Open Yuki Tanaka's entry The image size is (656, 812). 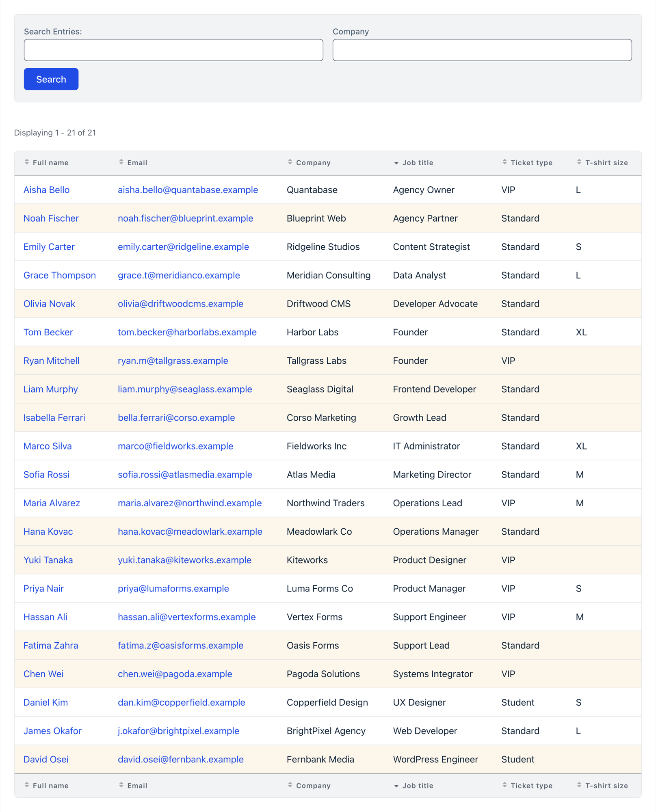(x=48, y=560)
